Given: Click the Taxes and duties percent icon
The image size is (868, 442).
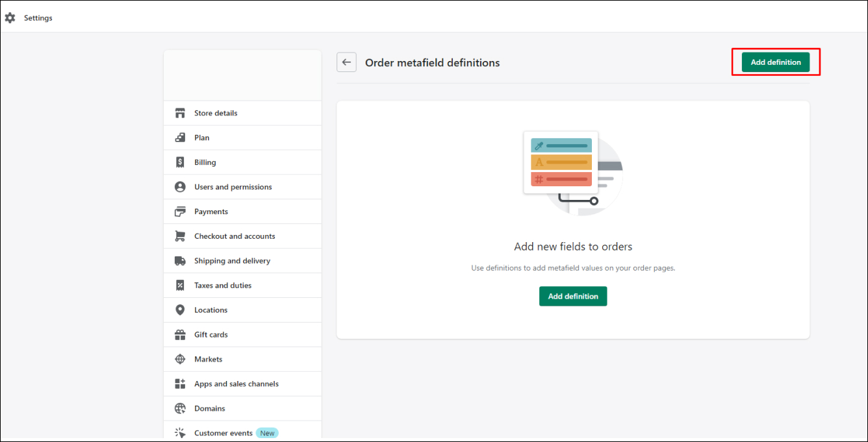Looking at the screenshot, I should (180, 286).
